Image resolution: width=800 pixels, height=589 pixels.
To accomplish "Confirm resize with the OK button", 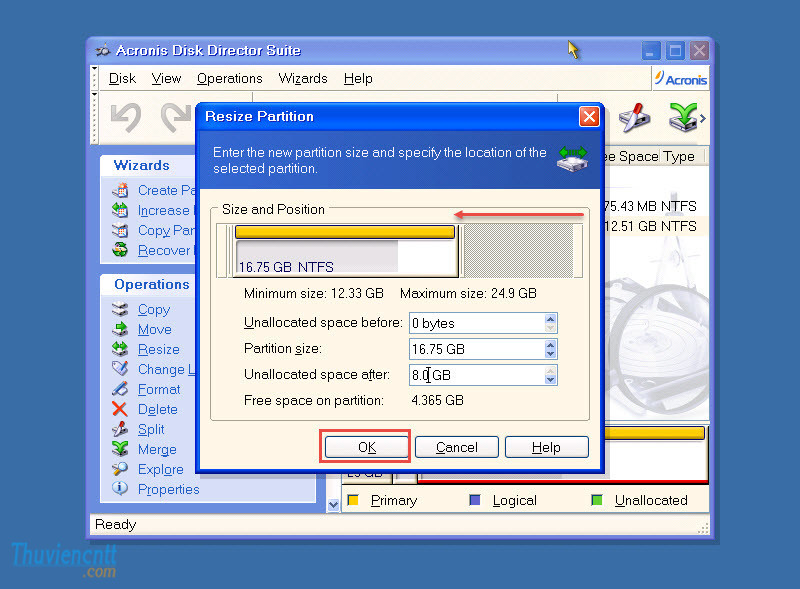I will [x=366, y=447].
